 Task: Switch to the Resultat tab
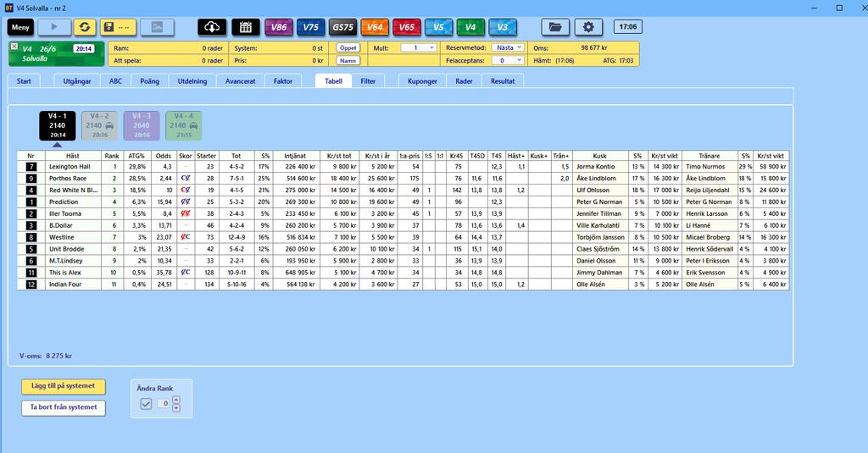(x=503, y=81)
